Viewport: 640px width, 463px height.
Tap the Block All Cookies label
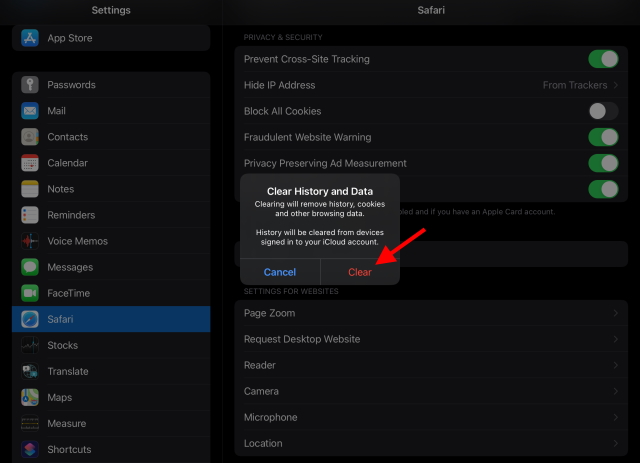[x=282, y=111]
